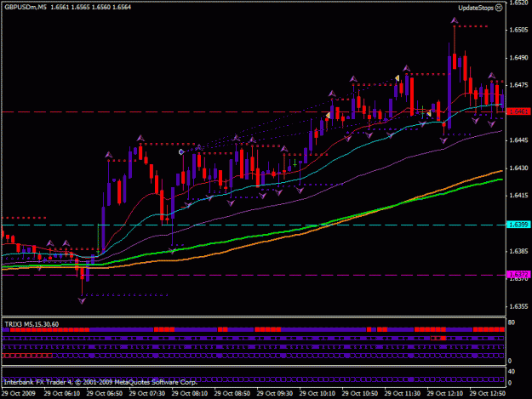Click the up fractal arrow above the highest candle
This screenshot has width=532, height=399.
pos(455,20)
